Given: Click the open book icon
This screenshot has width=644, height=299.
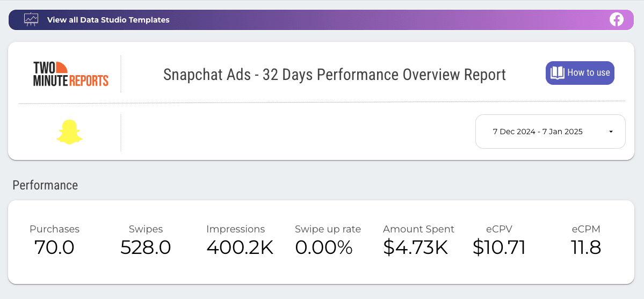Looking at the screenshot, I should pyautogui.click(x=558, y=73).
